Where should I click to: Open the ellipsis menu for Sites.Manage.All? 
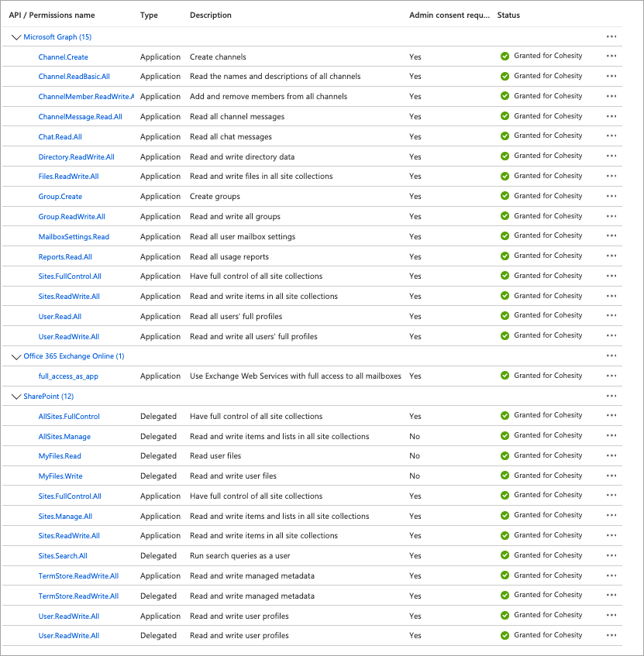point(611,516)
